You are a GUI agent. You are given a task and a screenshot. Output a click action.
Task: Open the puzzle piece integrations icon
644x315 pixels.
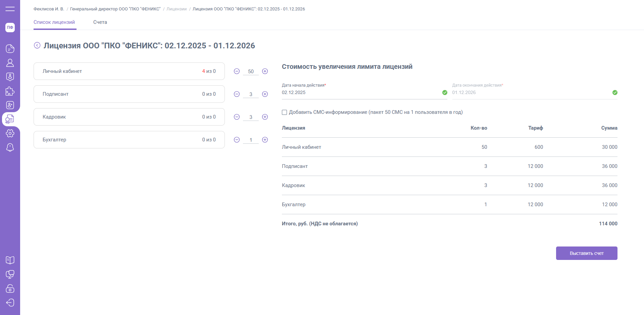tap(10, 91)
